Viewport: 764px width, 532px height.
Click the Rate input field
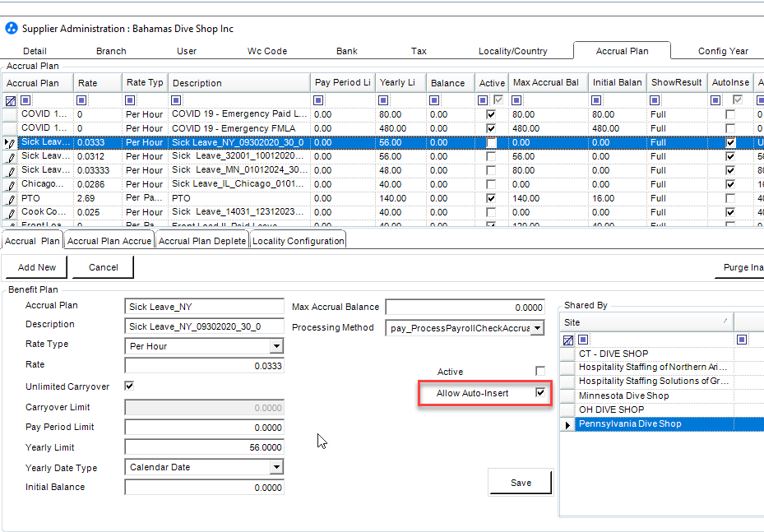[x=204, y=365]
